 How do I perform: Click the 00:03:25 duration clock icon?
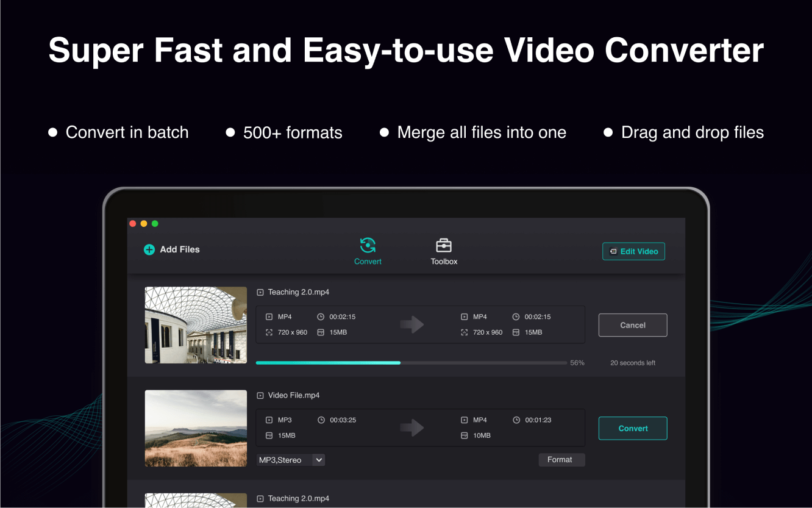[x=321, y=420]
